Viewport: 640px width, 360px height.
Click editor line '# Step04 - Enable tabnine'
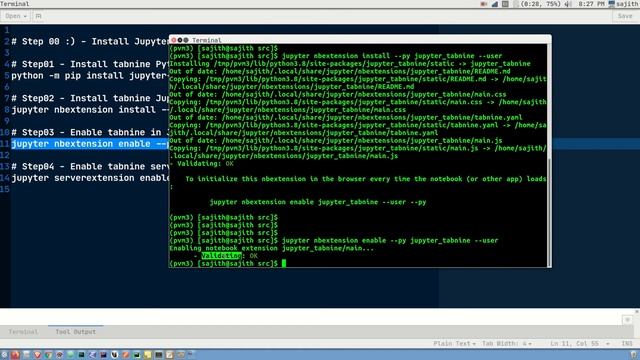(90, 167)
